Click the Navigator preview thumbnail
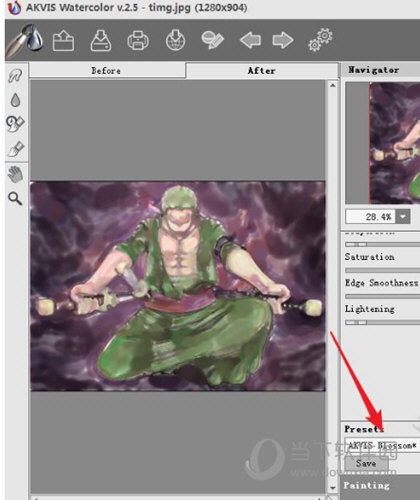 [x=395, y=143]
